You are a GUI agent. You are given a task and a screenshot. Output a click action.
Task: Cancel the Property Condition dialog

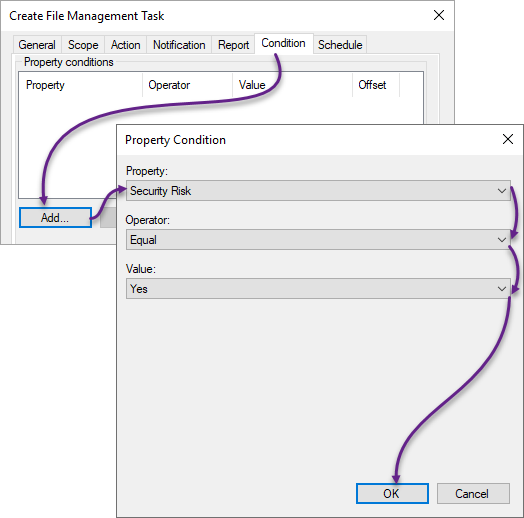pyautogui.click(x=473, y=493)
